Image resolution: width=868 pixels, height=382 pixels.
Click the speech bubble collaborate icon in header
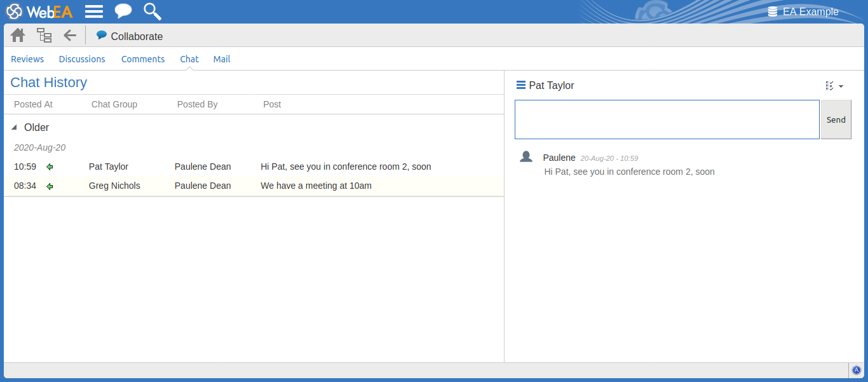click(123, 11)
